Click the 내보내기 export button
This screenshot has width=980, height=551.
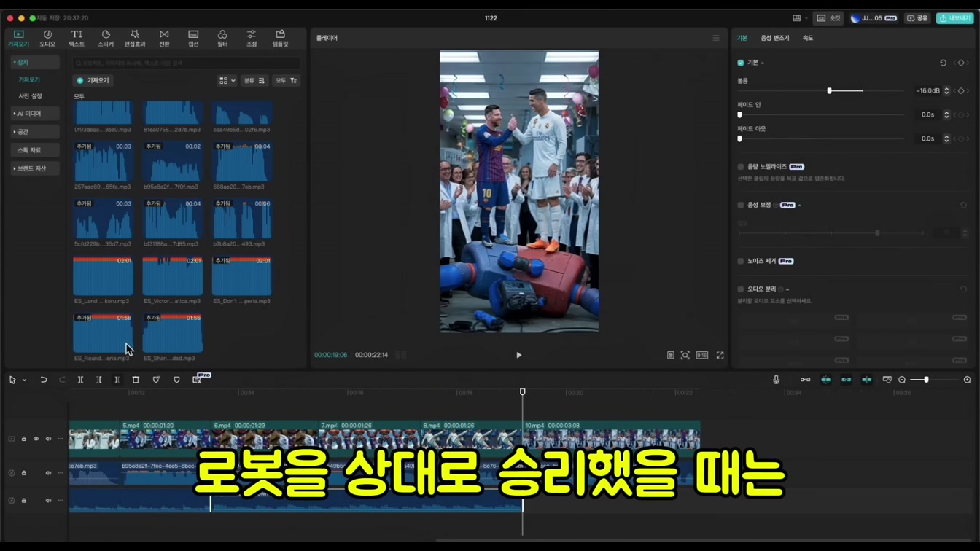click(x=955, y=18)
